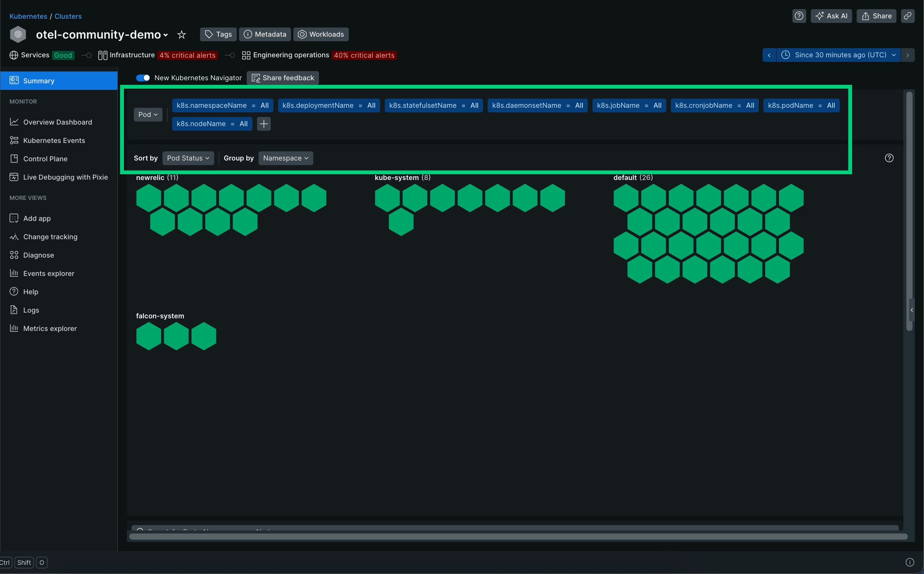Click the copy permalink icon
The image size is (924, 574).
pos(908,16)
